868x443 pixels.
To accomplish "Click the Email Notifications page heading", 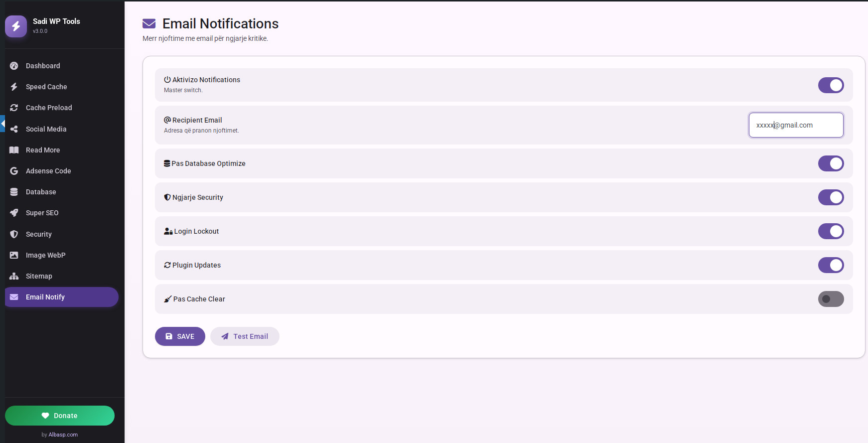I will (220, 23).
